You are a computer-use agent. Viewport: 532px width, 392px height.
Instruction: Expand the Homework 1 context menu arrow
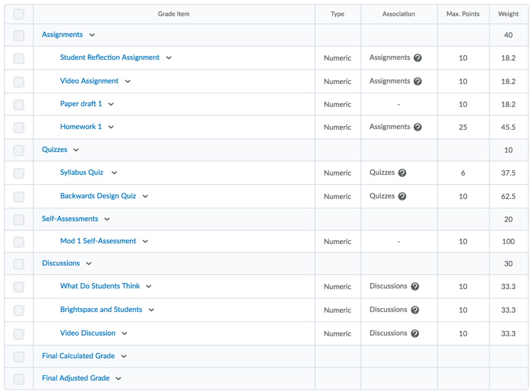pos(111,127)
